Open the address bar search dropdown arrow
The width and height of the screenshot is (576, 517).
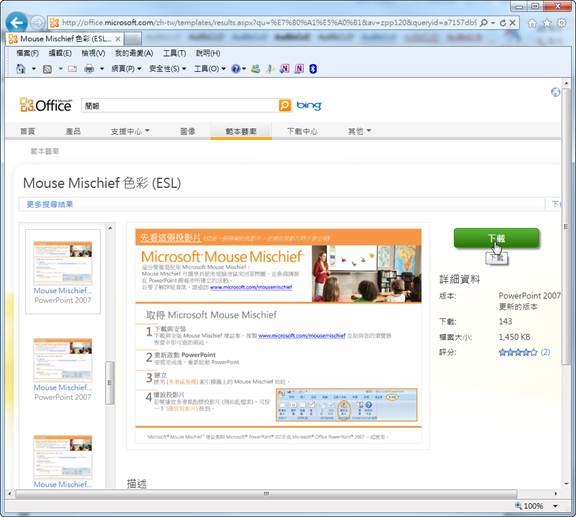pyautogui.click(x=493, y=23)
